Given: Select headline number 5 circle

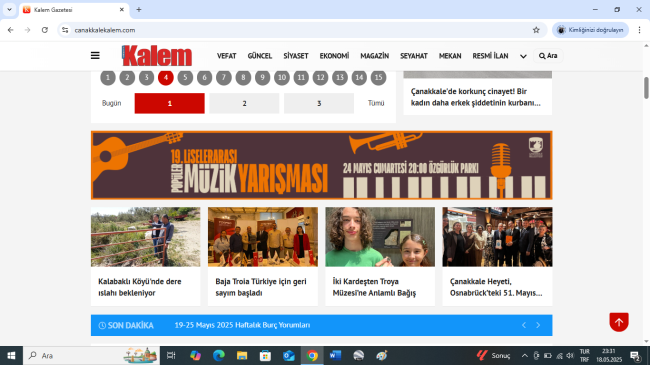Looking at the screenshot, I should pyautogui.click(x=185, y=77).
